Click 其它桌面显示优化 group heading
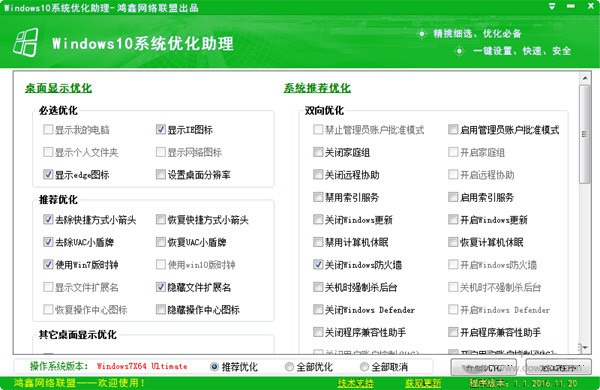This screenshot has width=600, height=390. [78, 335]
